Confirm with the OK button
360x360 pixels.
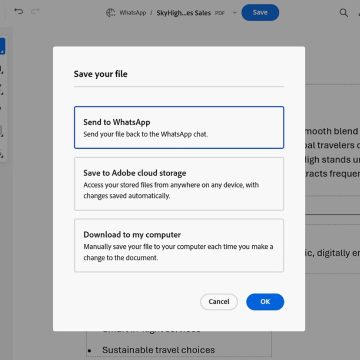point(265,302)
